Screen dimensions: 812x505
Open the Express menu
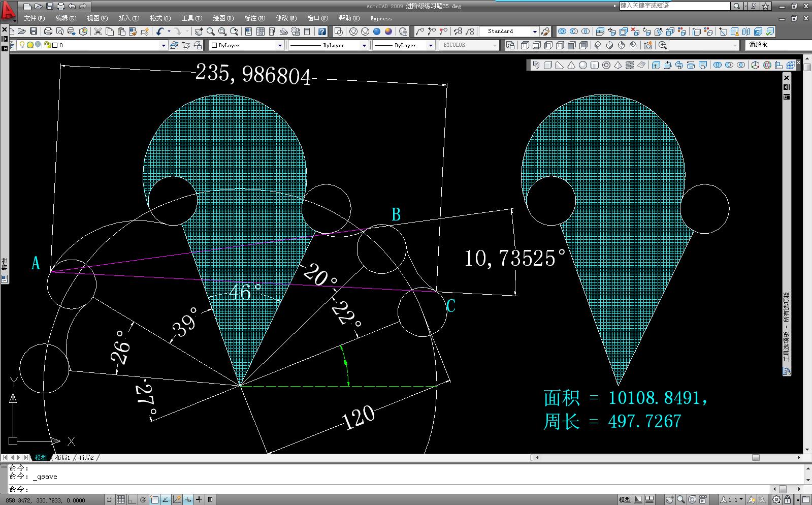[x=381, y=18]
